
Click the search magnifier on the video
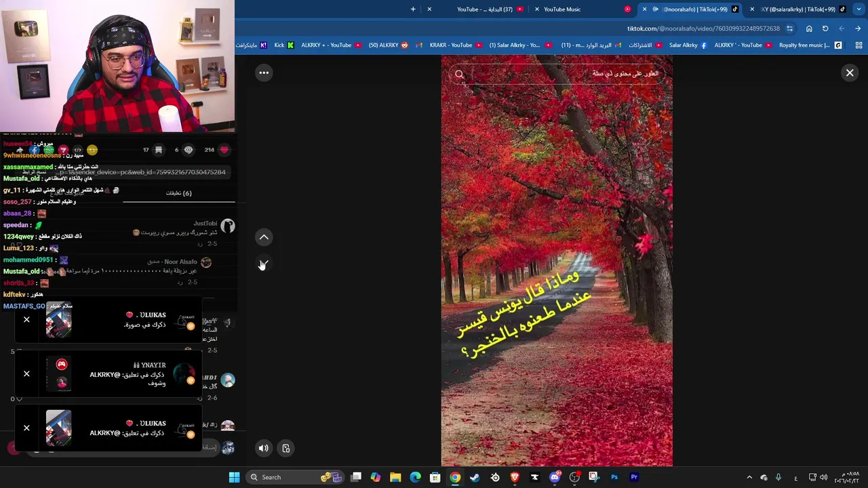point(460,75)
